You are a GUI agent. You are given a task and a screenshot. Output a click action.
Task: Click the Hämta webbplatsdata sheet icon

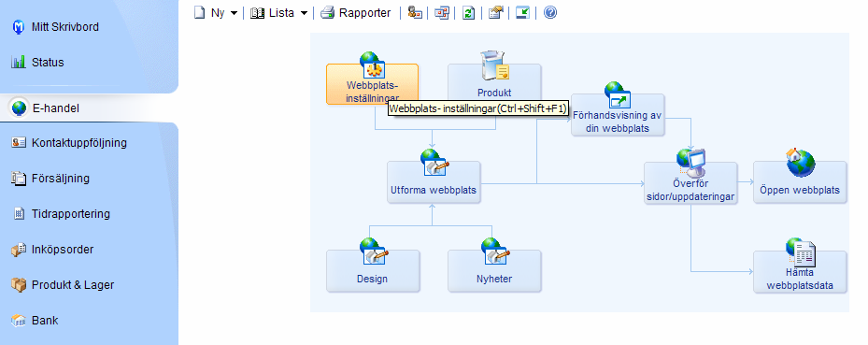[801, 252]
